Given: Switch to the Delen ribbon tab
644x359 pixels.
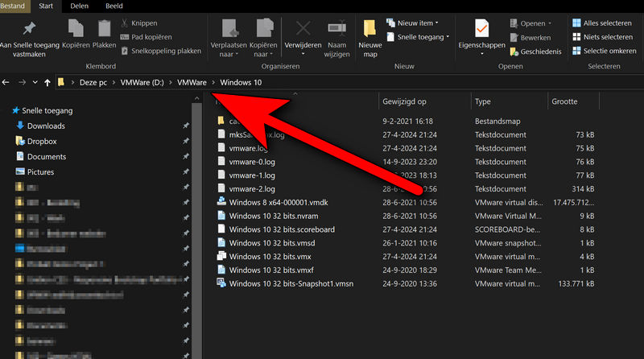Looking at the screenshot, I should pyautogui.click(x=79, y=6).
